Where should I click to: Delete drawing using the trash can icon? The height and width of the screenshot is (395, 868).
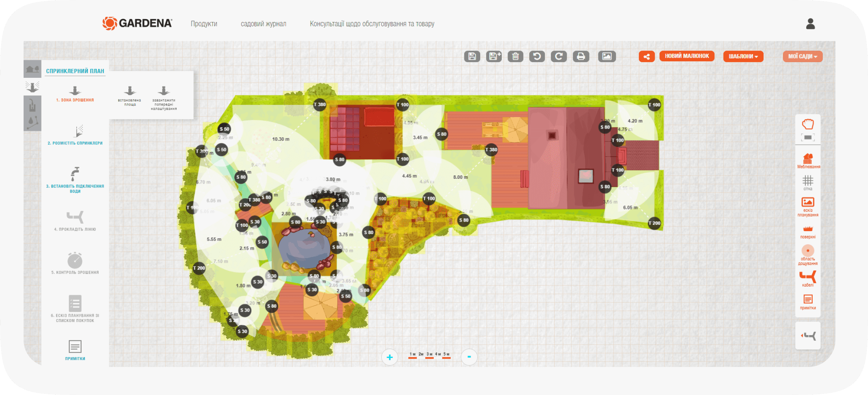tap(515, 56)
